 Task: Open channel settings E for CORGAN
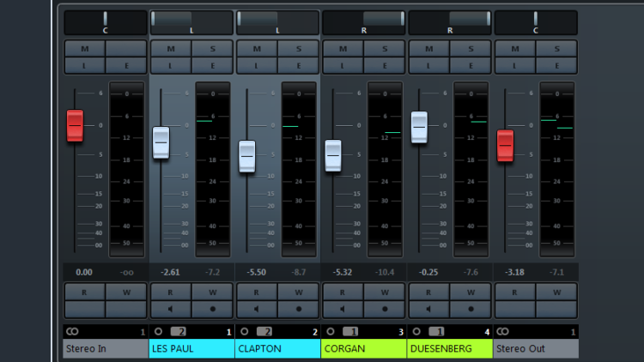[x=385, y=65]
